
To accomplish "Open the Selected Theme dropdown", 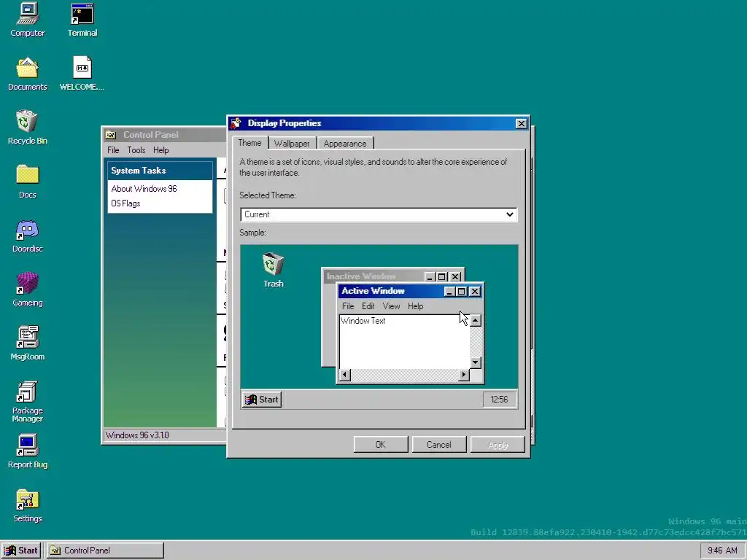I will pyautogui.click(x=379, y=215).
